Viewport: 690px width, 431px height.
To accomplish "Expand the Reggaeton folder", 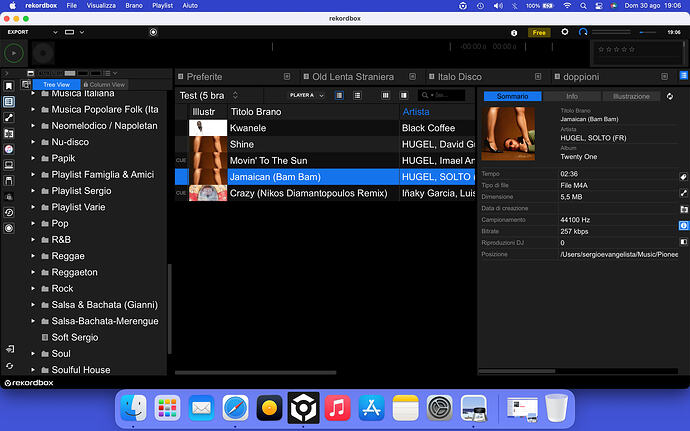I will [x=33, y=272].
